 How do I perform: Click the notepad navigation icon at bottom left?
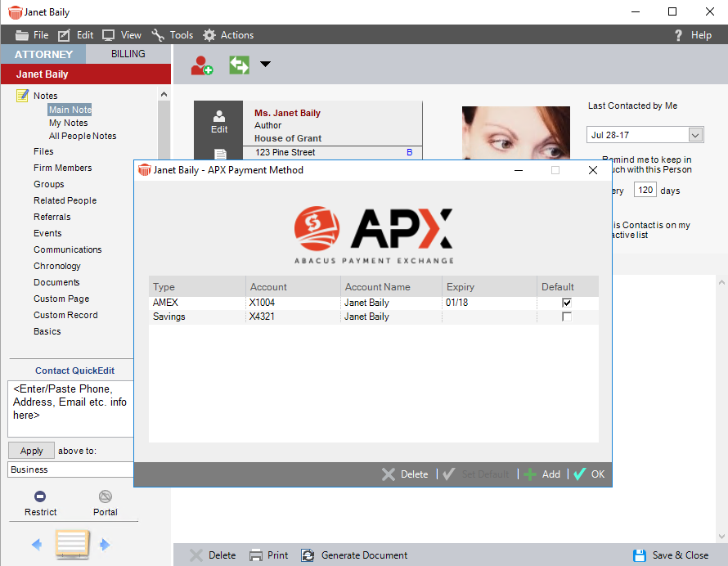(72, 544)
